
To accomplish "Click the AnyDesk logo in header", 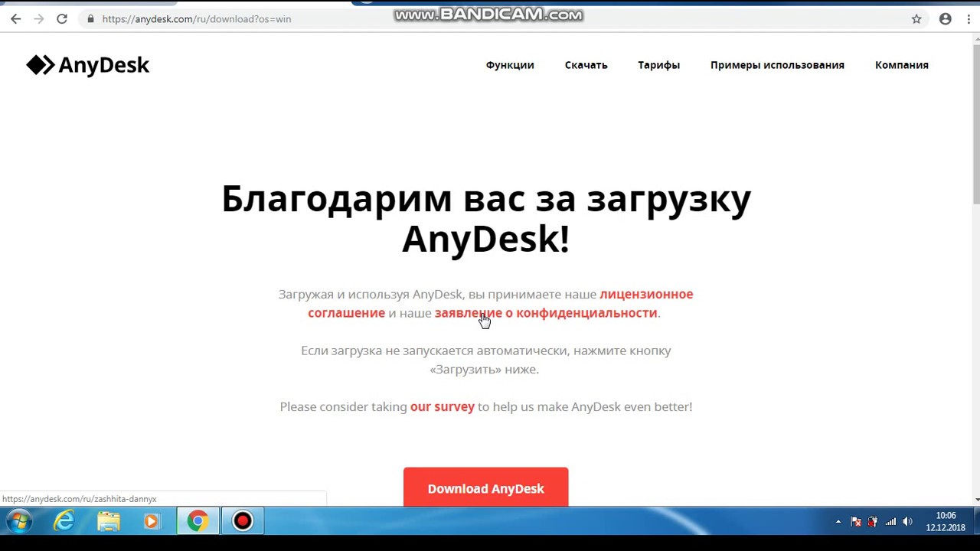I will click(88, 65).
